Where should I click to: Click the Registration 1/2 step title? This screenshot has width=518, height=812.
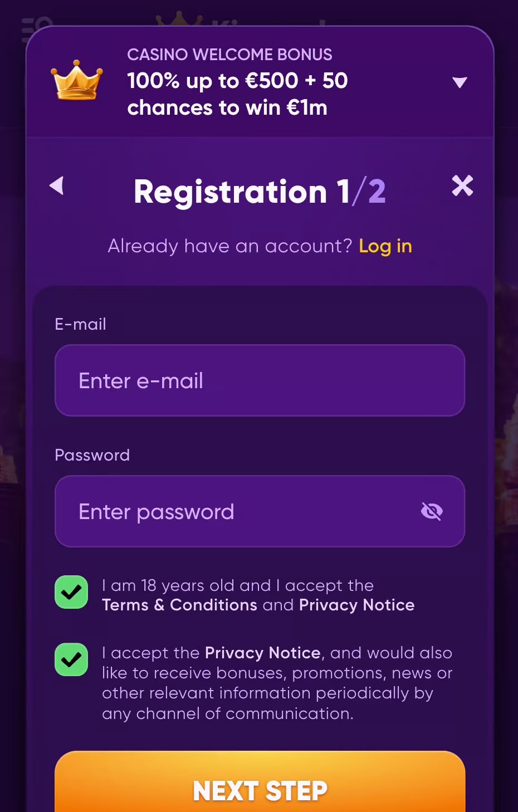coord(260,192)
